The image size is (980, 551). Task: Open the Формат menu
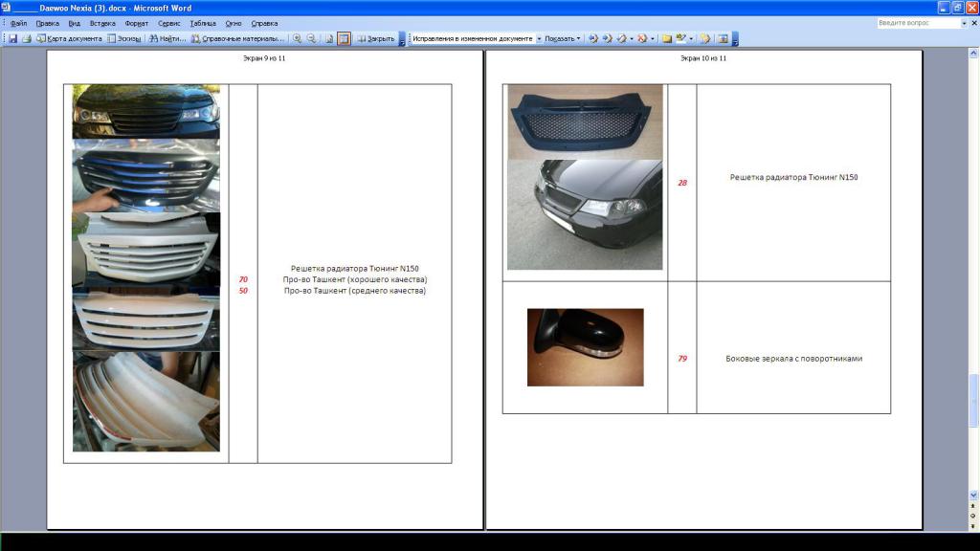tap(136, 23)
